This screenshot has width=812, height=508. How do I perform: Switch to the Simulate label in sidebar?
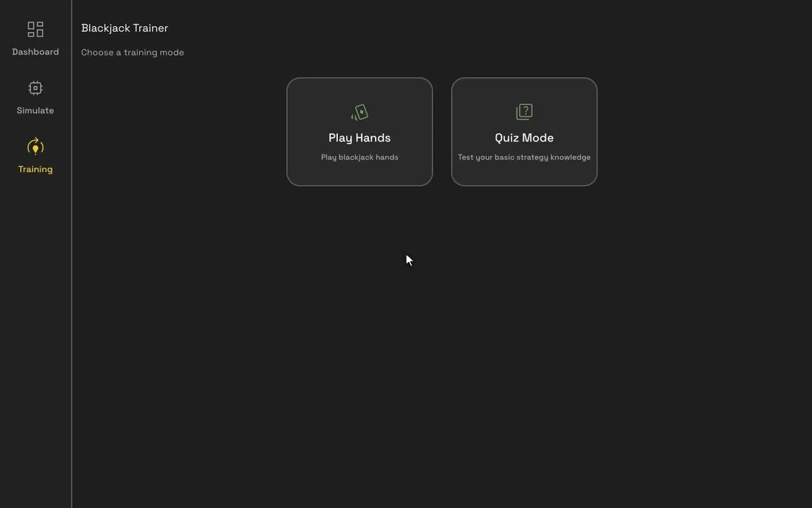click(x=36, y=110)
